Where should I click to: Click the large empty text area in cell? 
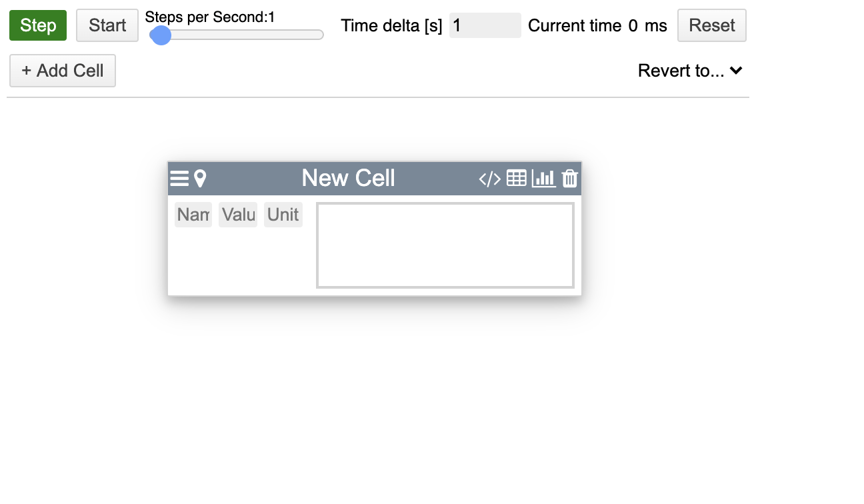pos(445,245)
